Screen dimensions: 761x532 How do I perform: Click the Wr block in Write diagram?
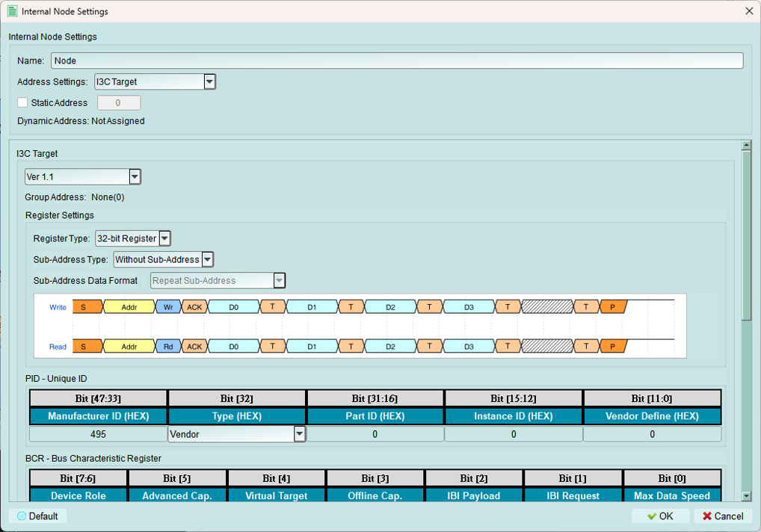pos(168,307)
